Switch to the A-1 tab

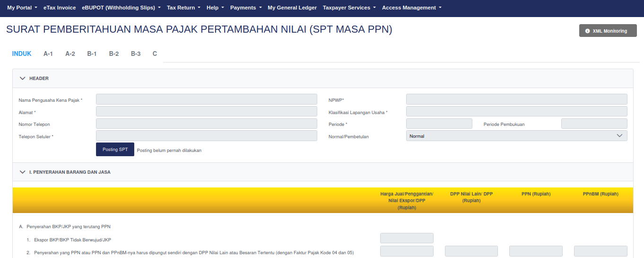pos(48,53)
